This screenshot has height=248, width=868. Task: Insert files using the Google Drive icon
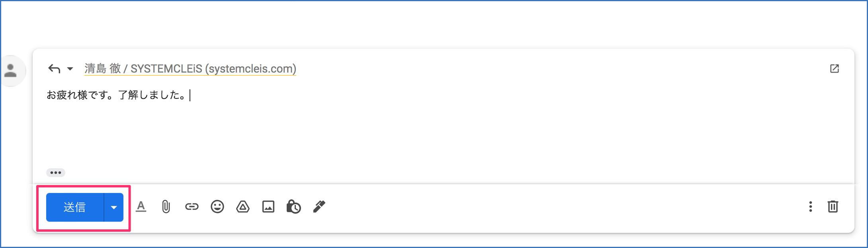(242, 207)
